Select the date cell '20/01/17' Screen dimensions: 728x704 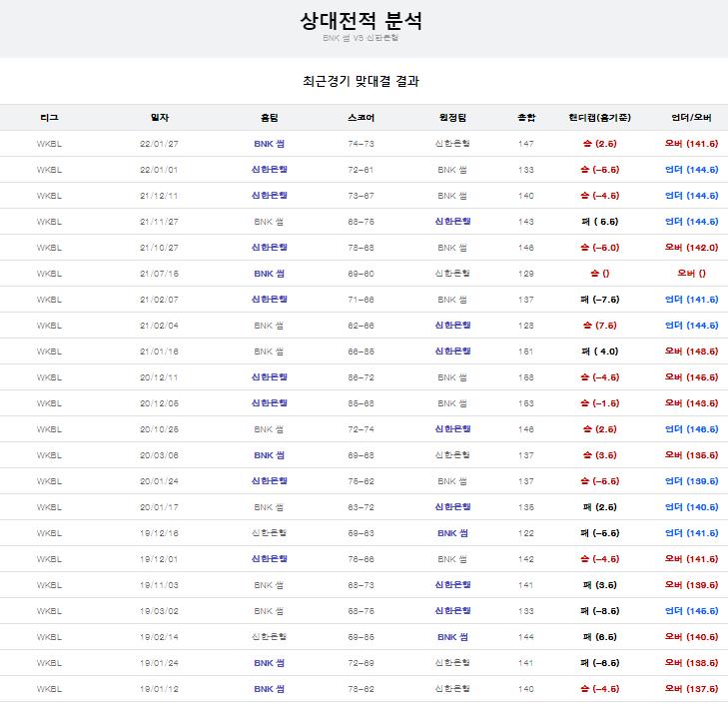pos(159,507)
